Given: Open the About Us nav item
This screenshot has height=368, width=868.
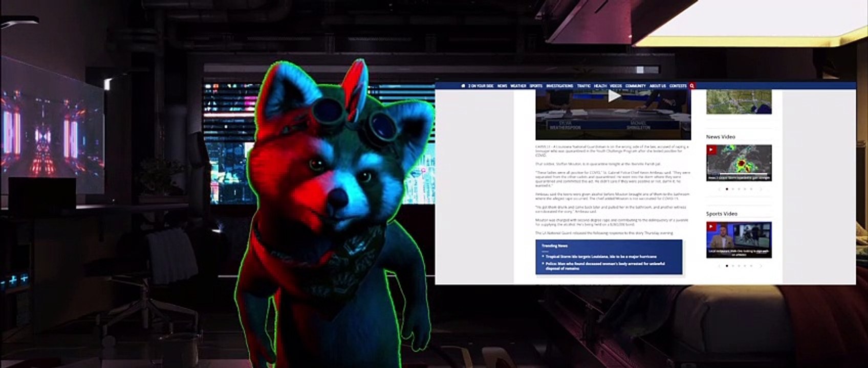Looking at the screenshot, I should (658, 86).
